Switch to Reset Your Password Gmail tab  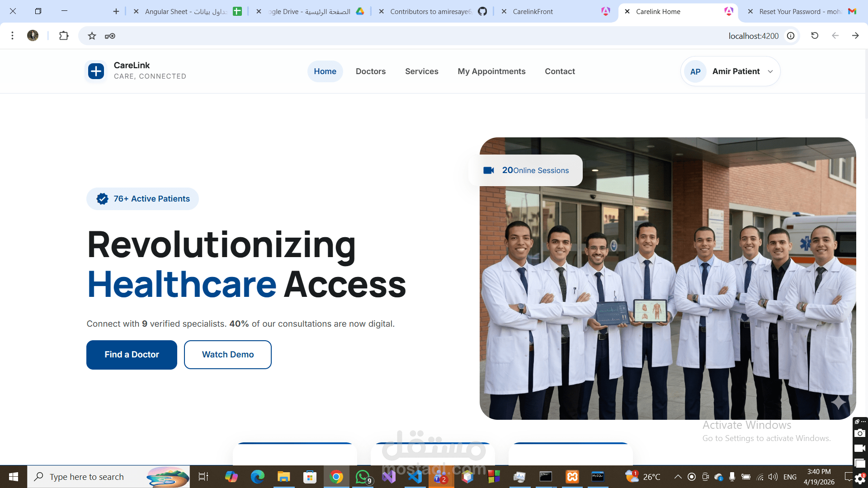(x=799, y=11)
